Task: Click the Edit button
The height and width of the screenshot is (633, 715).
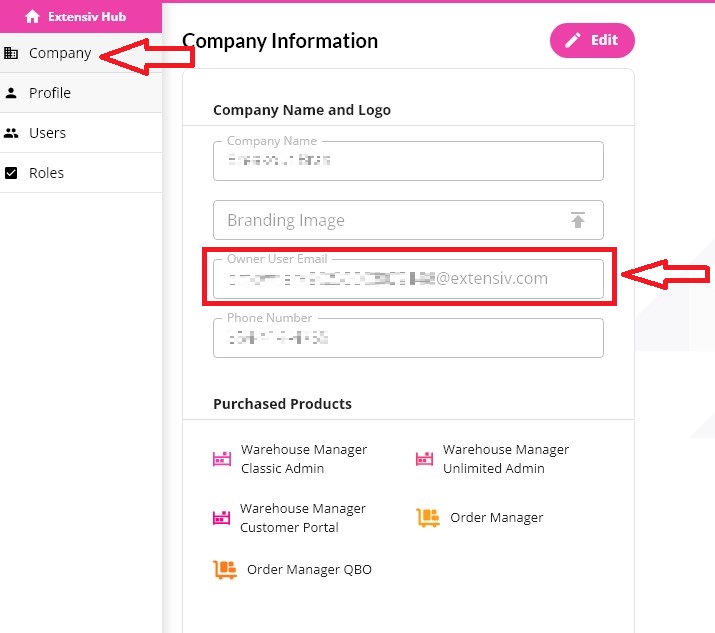Action: click(592, 40)
